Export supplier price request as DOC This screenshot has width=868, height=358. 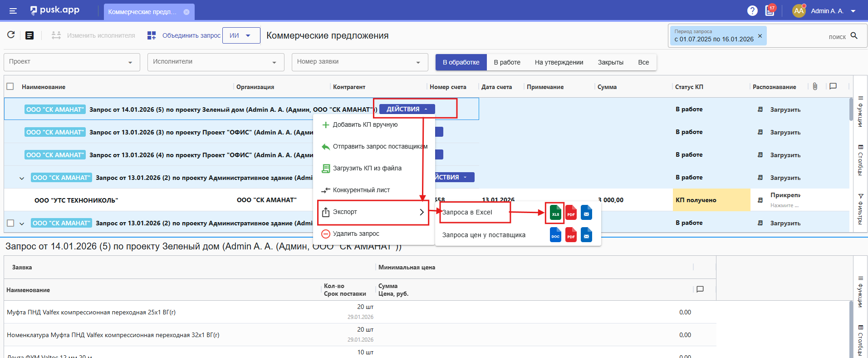(x=555, y=235)
